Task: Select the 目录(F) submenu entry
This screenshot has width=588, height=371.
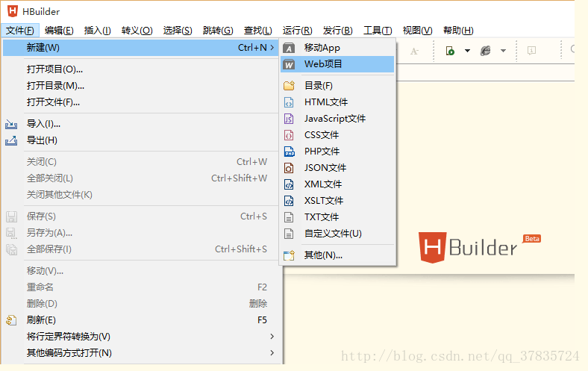Action: point(337,86)
